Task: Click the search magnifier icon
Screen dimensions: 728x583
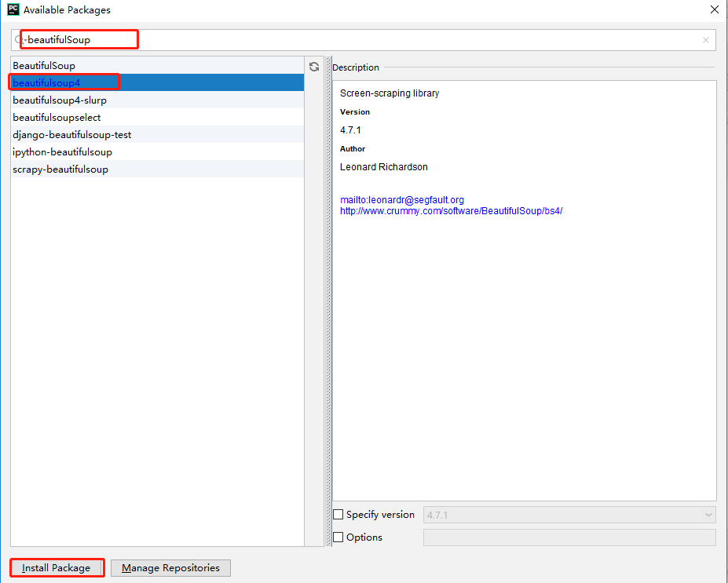Action: [x=20, y=39]
